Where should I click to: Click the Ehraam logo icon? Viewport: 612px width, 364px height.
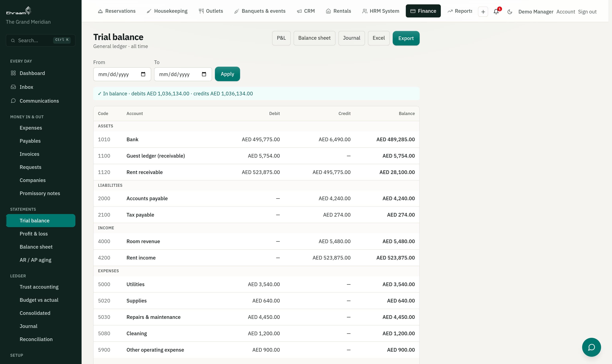[x=19, y=11]
